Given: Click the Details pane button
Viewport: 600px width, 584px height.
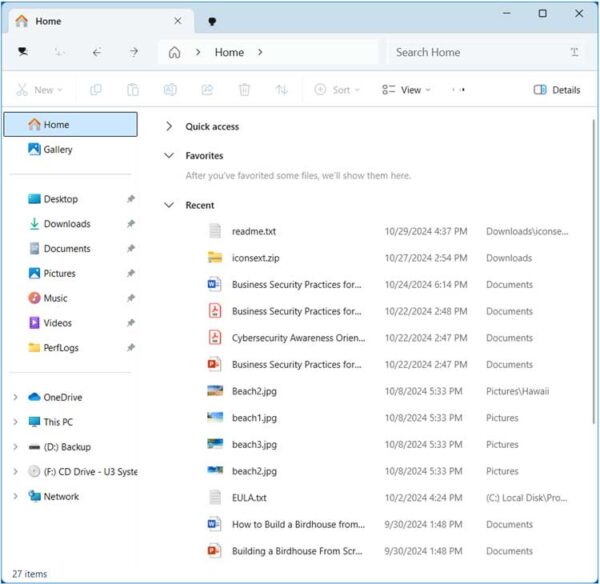Looking at the screenshot, I should [557, 90].
